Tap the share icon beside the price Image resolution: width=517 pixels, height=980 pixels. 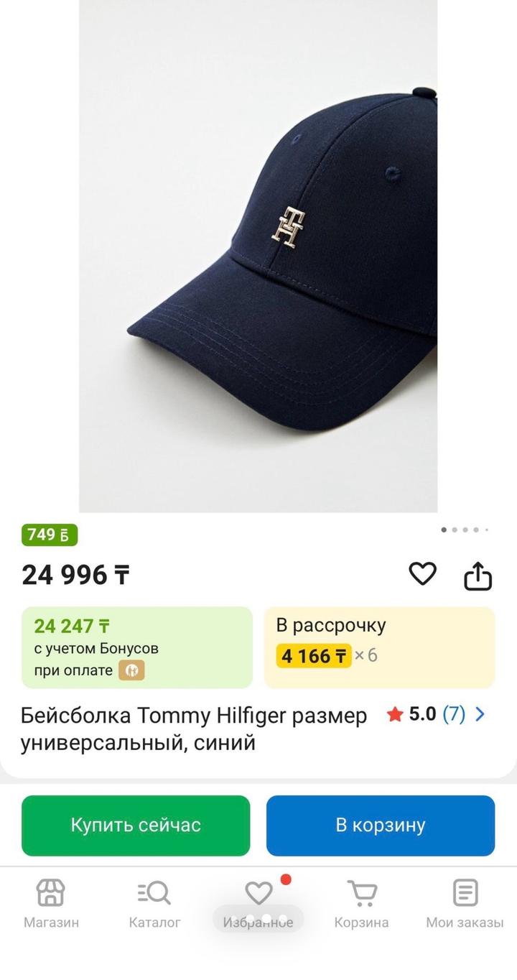coord(478,575)
